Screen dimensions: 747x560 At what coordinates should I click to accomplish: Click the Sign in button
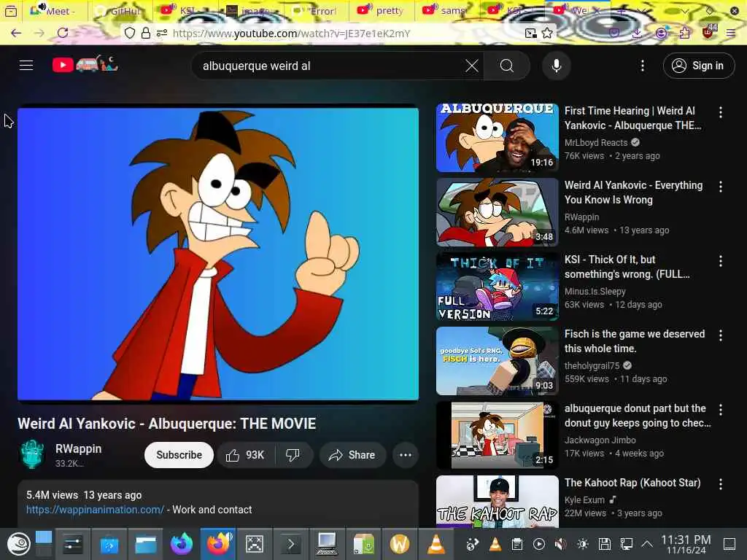(x=698, y=66)
